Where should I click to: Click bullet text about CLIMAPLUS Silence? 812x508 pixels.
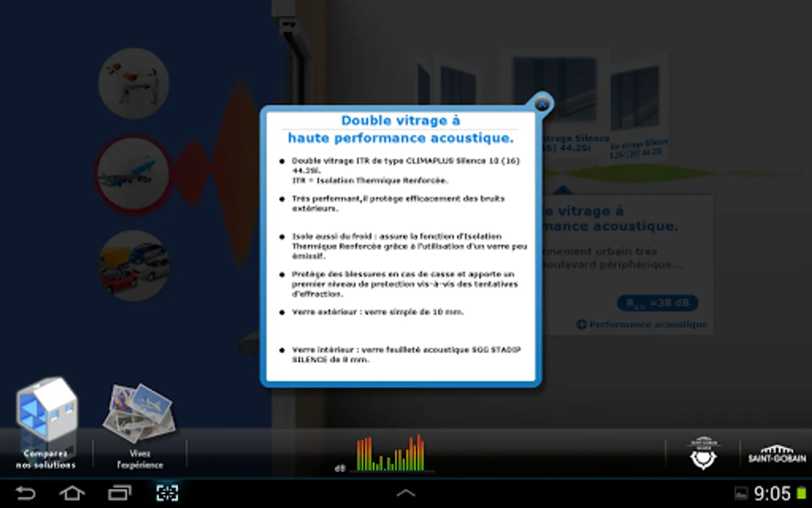406,170
